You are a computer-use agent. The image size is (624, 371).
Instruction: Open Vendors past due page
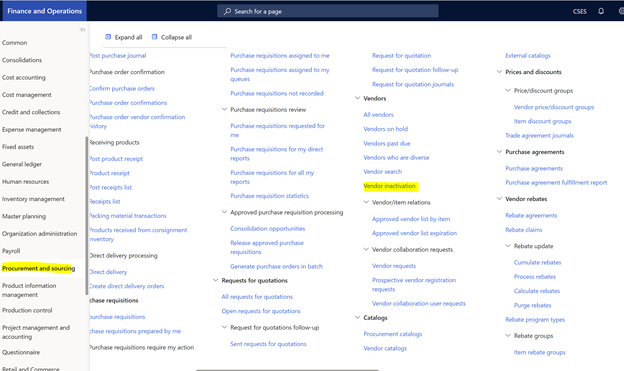pyautogui.click(x=387, y=143)
